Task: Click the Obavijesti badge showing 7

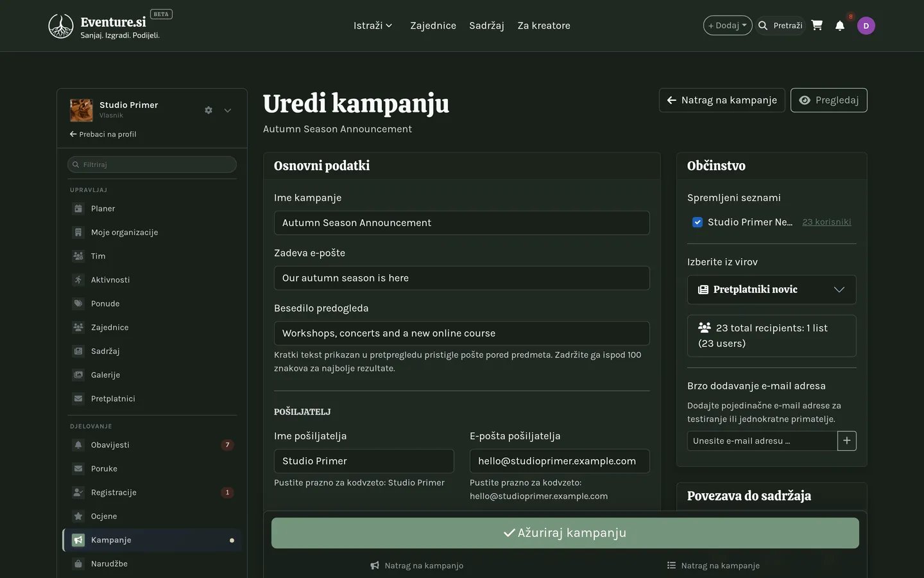Action: 227,445
